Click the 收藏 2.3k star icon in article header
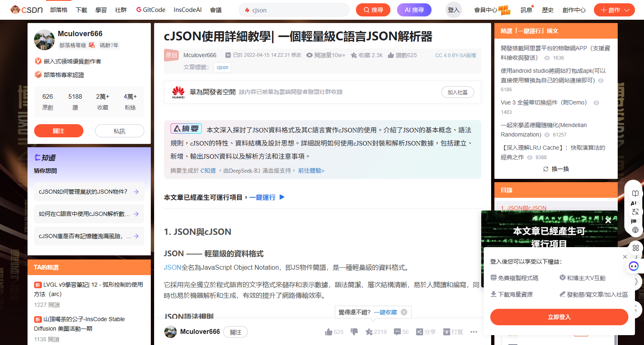 (x=354, y=55)
